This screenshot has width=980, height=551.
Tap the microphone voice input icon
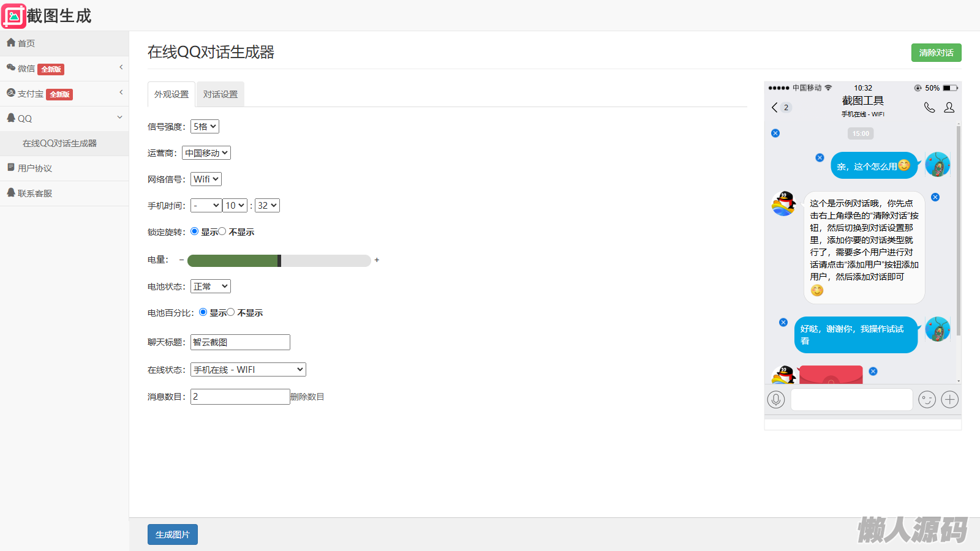click(776, 400)
